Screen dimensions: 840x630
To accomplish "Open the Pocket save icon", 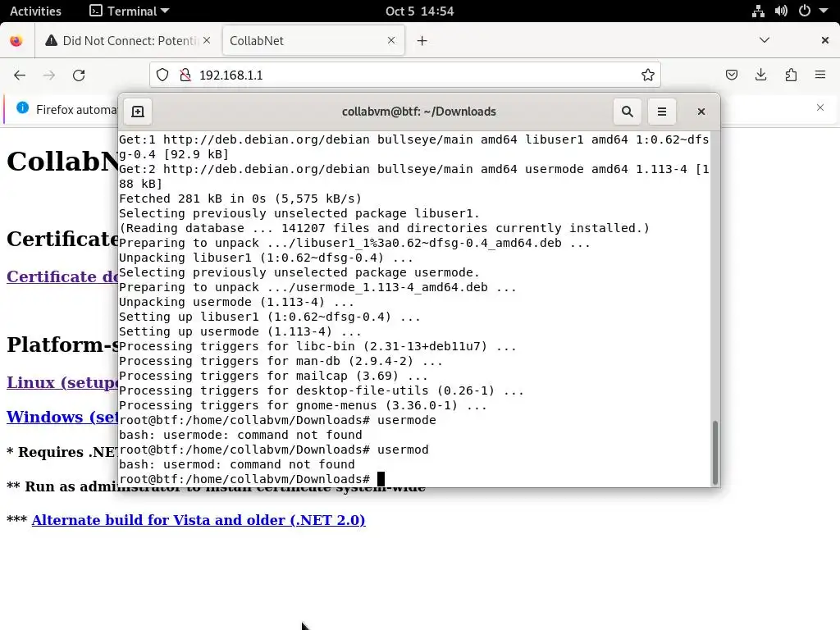I will (x=732, y=75).
